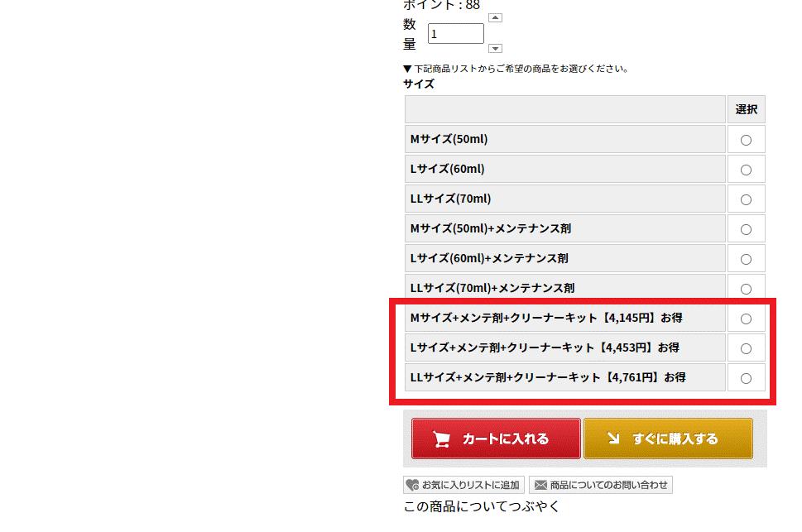Click the カートに入れる button

[x=496, y=439]
